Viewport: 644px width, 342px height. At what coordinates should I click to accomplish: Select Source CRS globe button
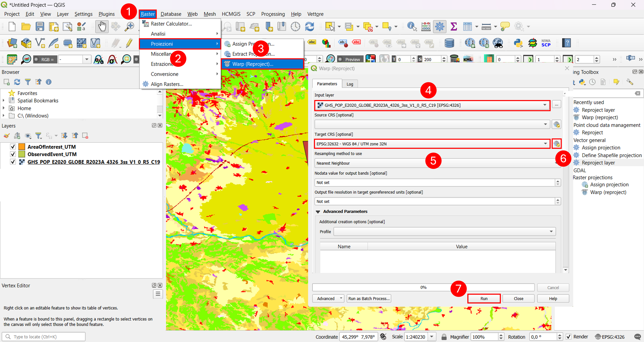point(556,124)
